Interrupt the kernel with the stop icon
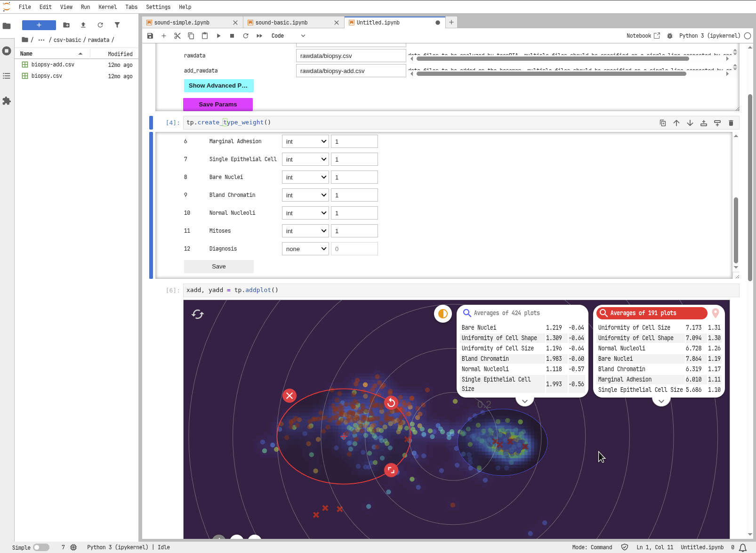The image size is (756, 553). (232, 36)
